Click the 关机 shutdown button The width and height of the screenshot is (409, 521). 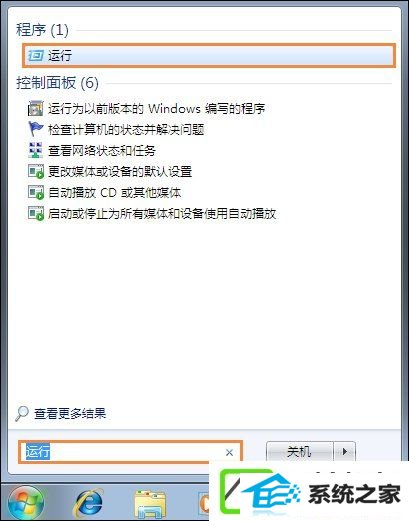(300, 452)
